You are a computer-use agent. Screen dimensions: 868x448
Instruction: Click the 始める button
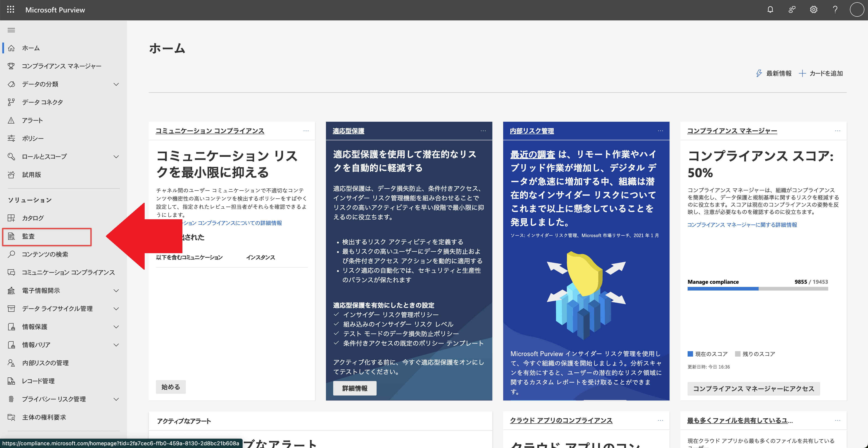click(171, 387)
